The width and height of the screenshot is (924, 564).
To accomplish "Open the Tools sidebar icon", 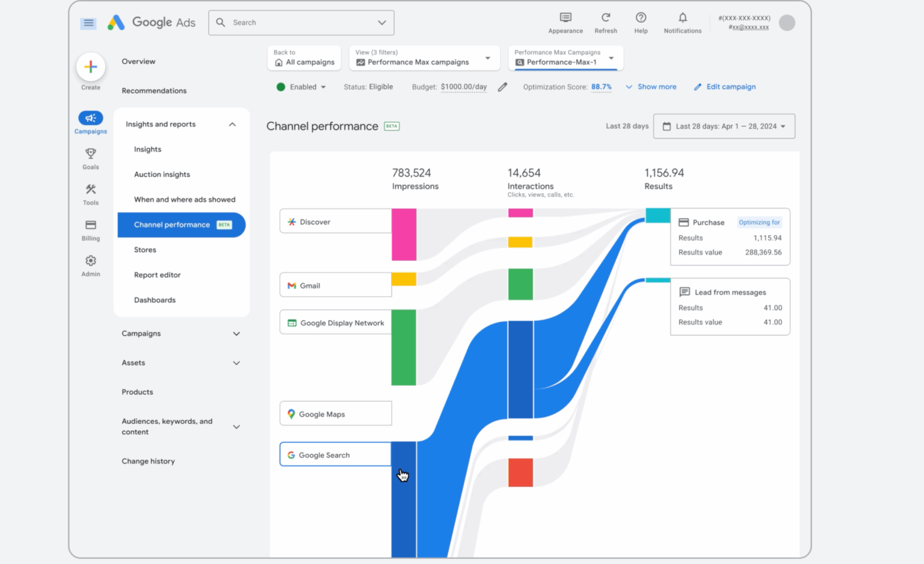I will [x=91, y=190].
